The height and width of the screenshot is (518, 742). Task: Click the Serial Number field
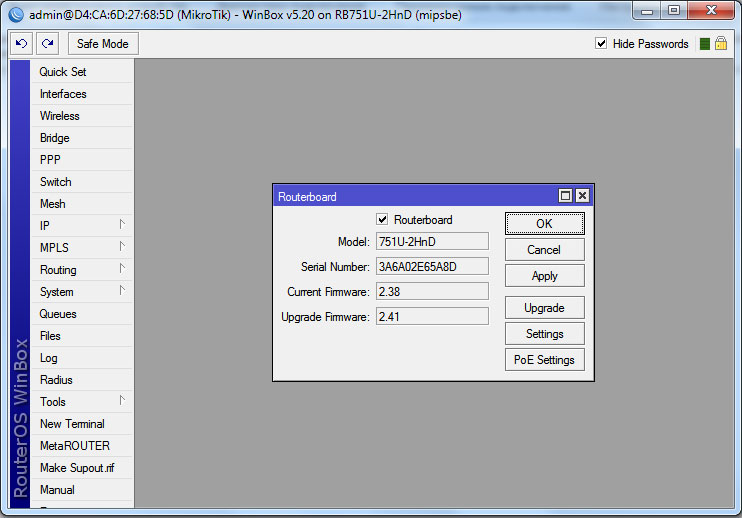(431, 266)
